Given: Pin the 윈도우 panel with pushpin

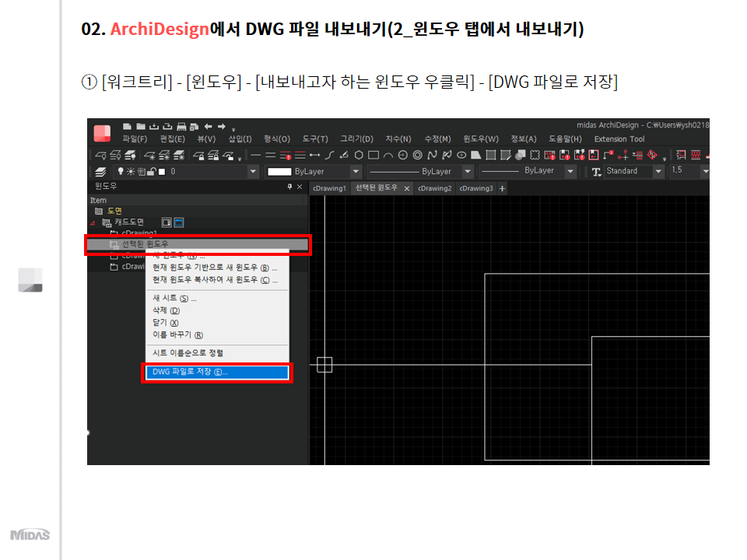Looking at the screenshot, I should pos(289,187).
